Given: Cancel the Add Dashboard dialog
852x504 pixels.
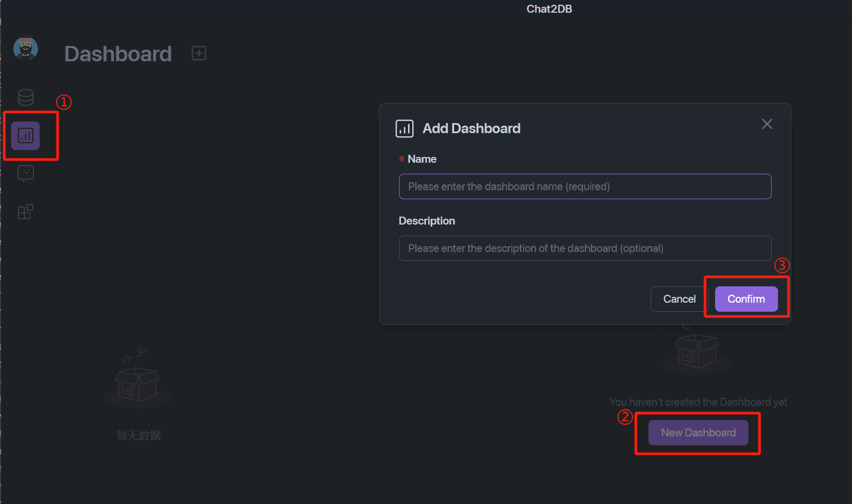Looking at the screenshot, I should [679, 299].
